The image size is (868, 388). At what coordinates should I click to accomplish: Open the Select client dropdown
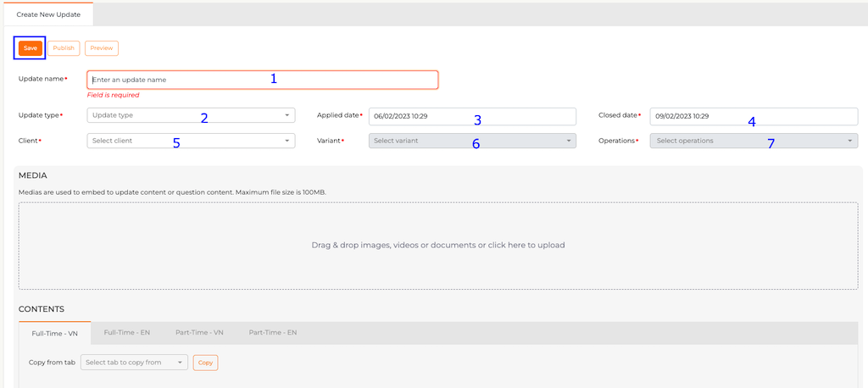185,141
